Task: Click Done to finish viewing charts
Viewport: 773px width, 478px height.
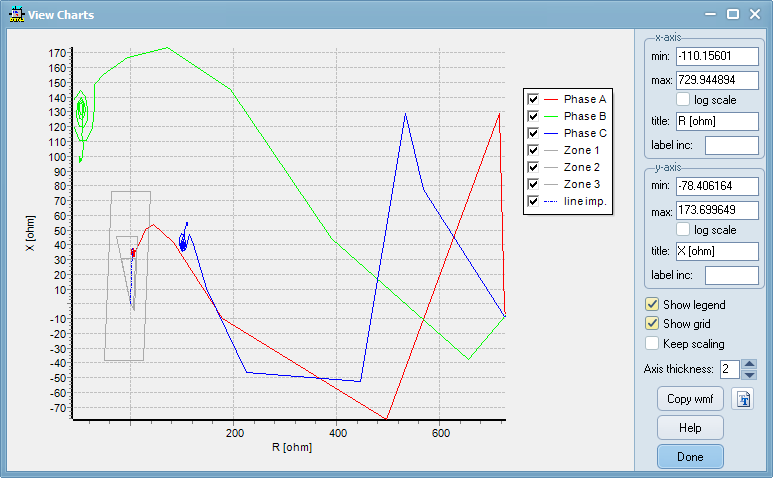Action: (x=690, y=457)
